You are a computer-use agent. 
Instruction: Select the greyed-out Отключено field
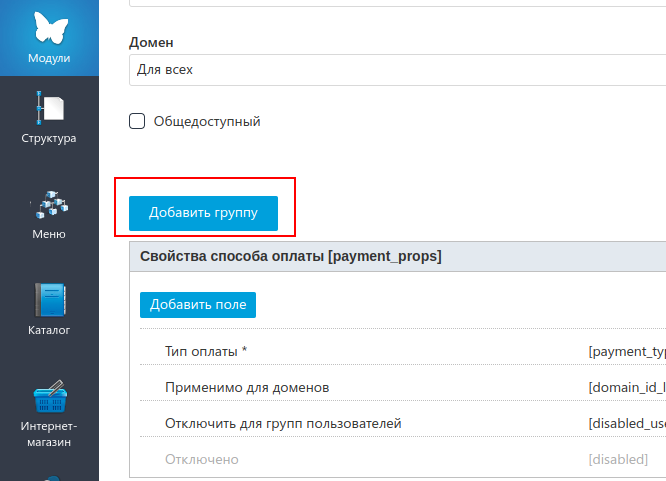[201, 459]
